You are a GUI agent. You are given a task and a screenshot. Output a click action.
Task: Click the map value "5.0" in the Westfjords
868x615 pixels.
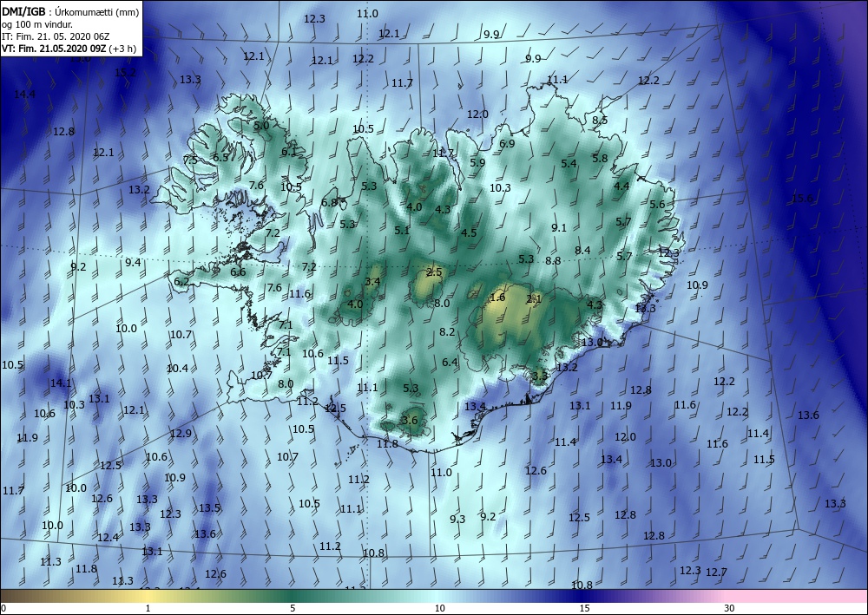coord(261,126)
